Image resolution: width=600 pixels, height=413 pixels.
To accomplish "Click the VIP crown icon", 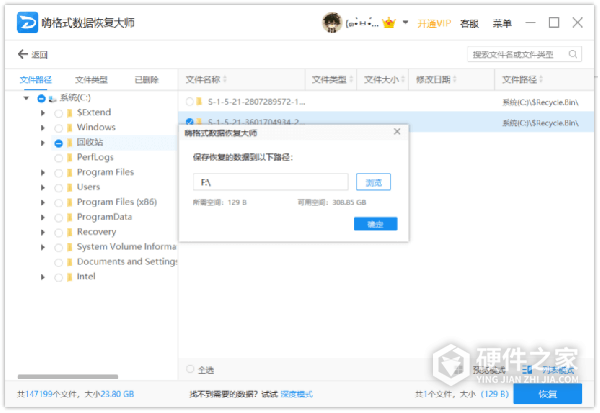I will (x=389, y=23).
